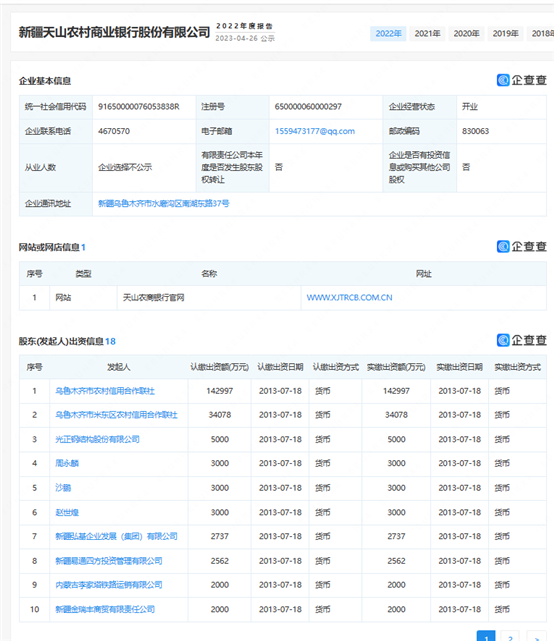Click the company title 新疆天山农村商业银行股份有限公司
Viewport: 554px width, 641px height.
click(114, 32)
